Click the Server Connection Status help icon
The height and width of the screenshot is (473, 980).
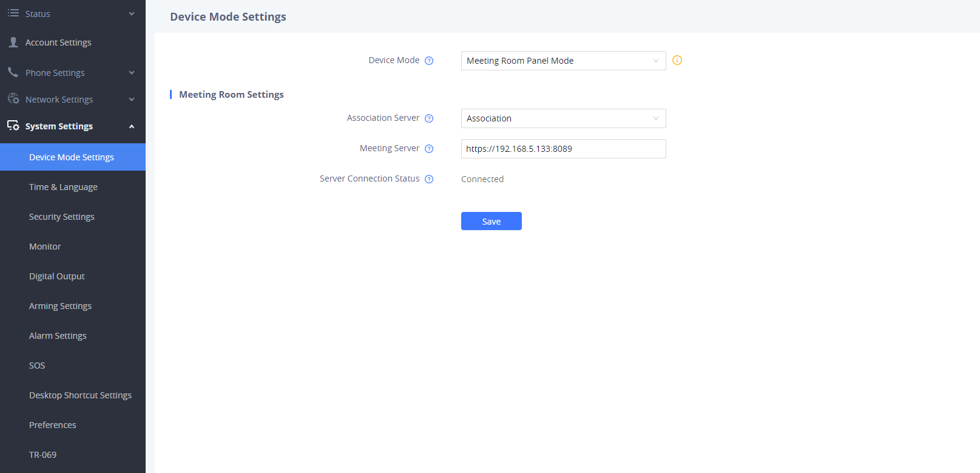tap(429, 179)
